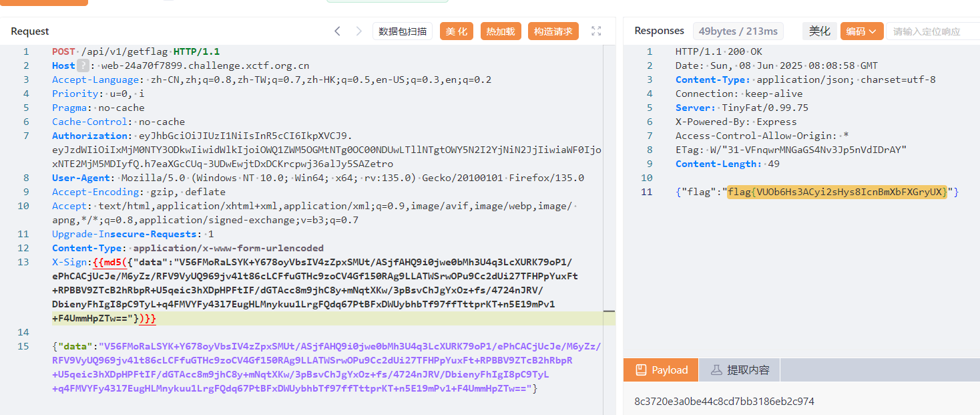This screenshot has height=415, width=980.
Task: Click the book icon on Payload tab
Action: tap(641, 370)
